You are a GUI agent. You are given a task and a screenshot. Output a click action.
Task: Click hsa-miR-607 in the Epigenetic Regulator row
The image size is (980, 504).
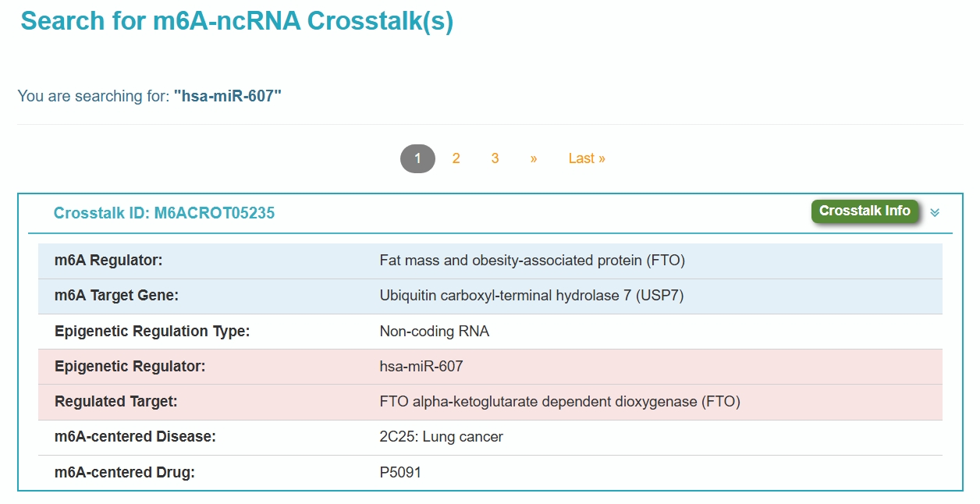tap(421, 366)
